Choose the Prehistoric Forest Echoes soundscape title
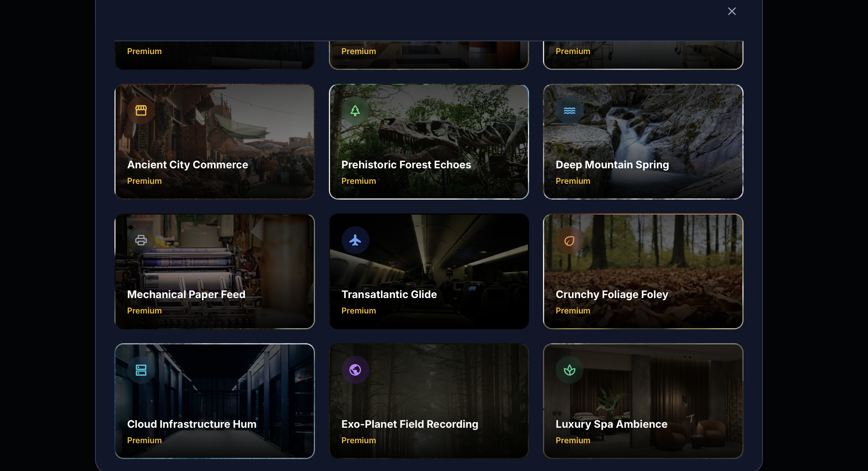This screenshot has width=868, height=471. [x=406, y=164]
